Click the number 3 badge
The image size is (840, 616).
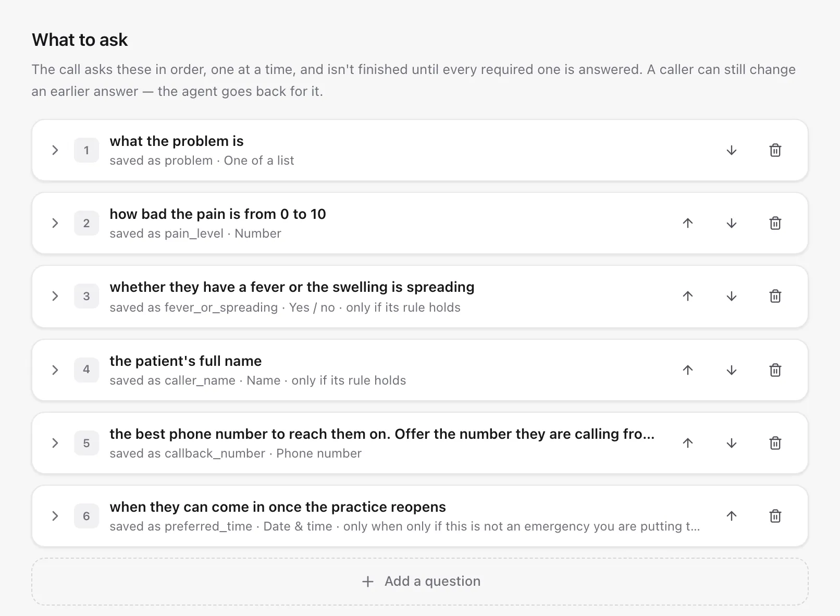click(87, 296)
